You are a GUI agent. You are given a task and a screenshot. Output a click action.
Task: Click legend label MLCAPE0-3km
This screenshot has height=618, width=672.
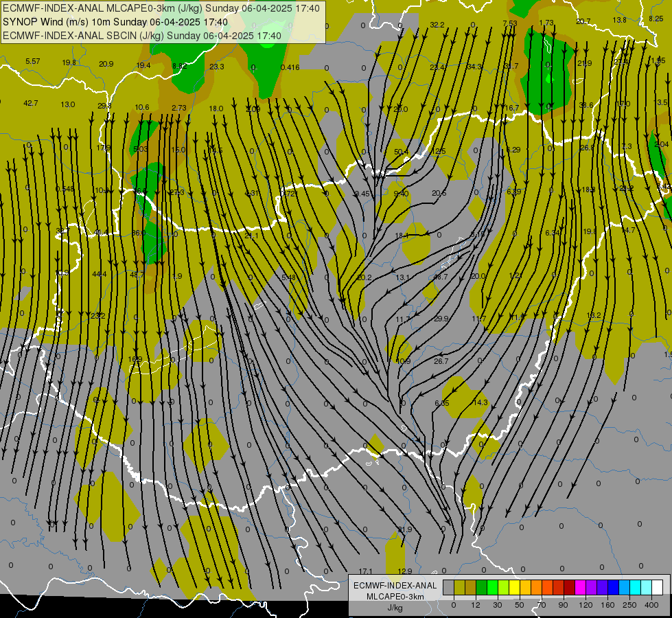pos(395,597)
